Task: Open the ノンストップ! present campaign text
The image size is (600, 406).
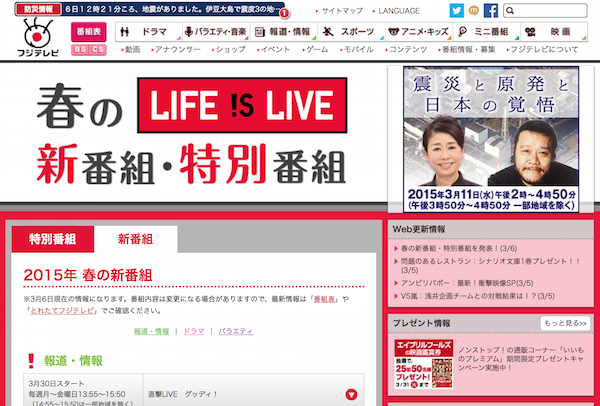Action: pyautogui.click(x=522, y=359)
